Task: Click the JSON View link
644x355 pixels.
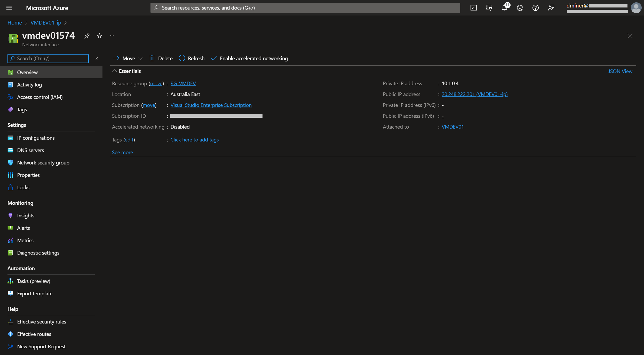Action: pos(620,71)
